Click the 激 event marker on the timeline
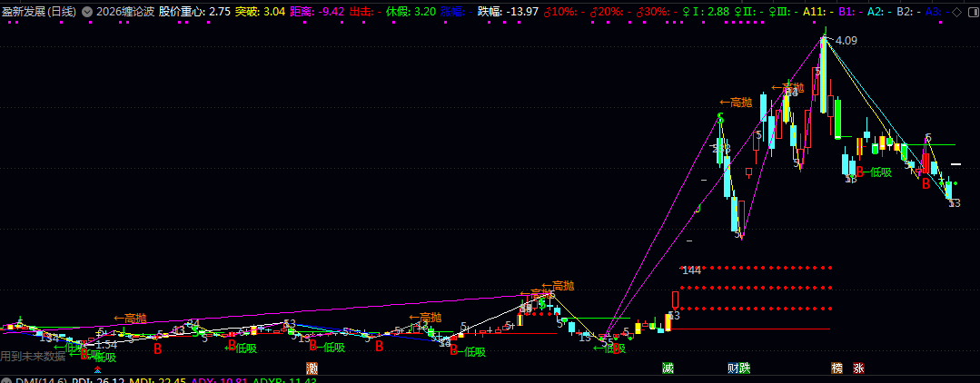Viewport: 980px width, 383px height. tap(312, 368)
